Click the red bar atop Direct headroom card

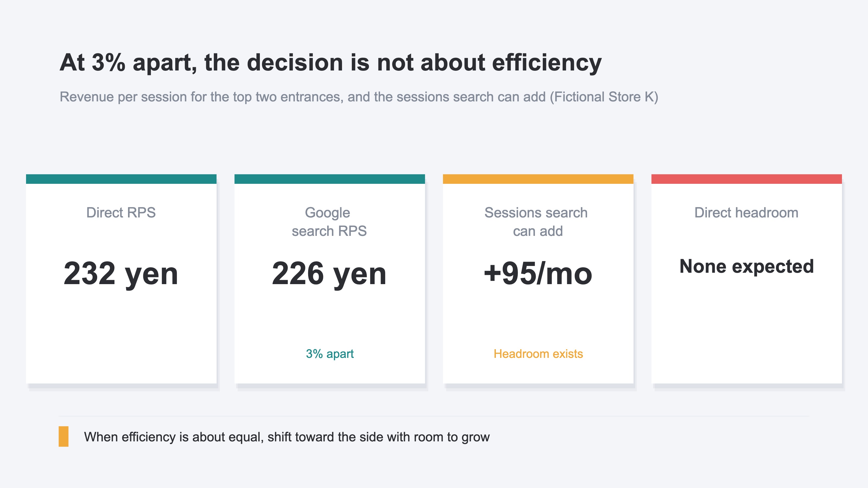tap(746, 179)
